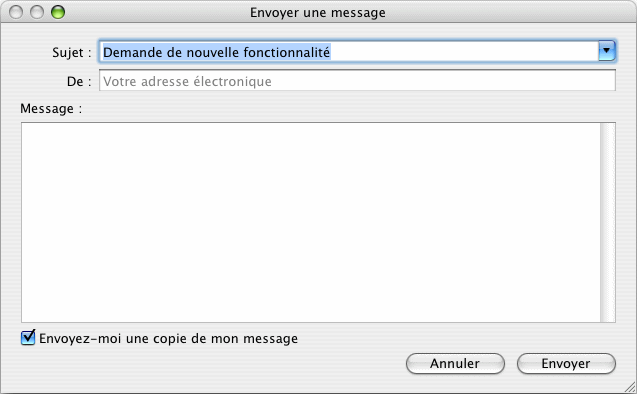637x394 pixels.
Task: Send the message with Envoyer button
Action: click(x=566, y=364)
